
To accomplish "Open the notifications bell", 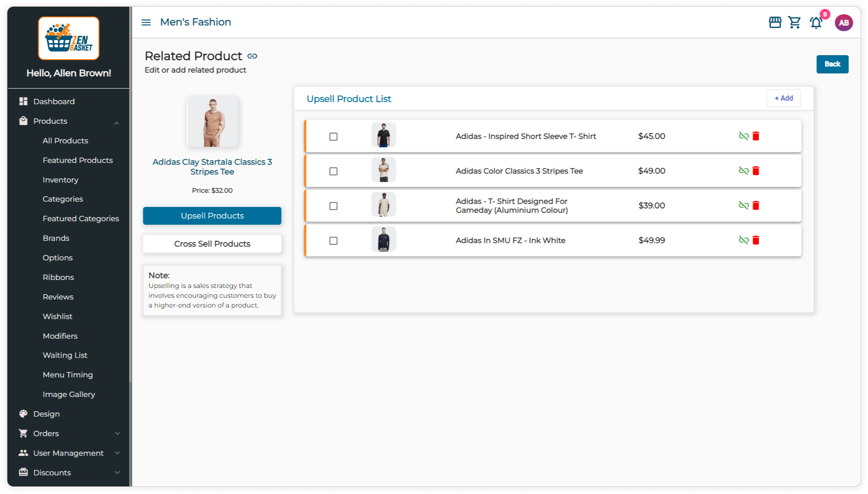I will coord(816,22).
